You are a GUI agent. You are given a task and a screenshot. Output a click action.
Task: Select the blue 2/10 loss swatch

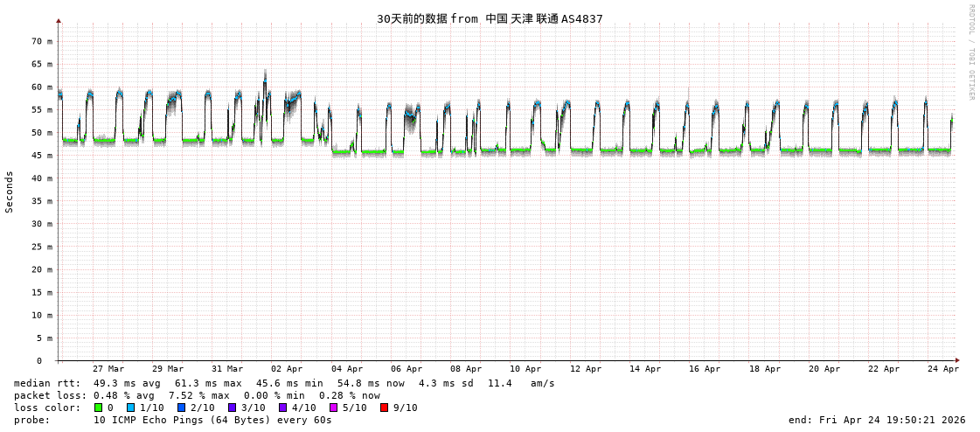(181, 408)
